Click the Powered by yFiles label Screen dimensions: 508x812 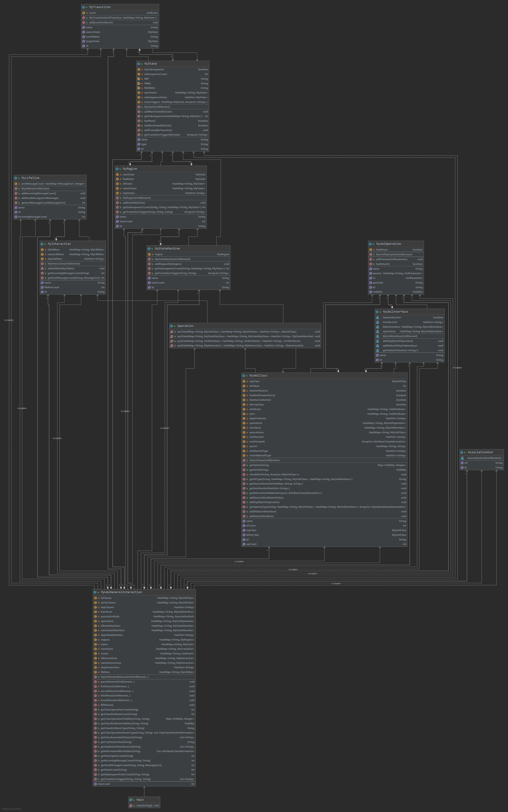(11, 809)
